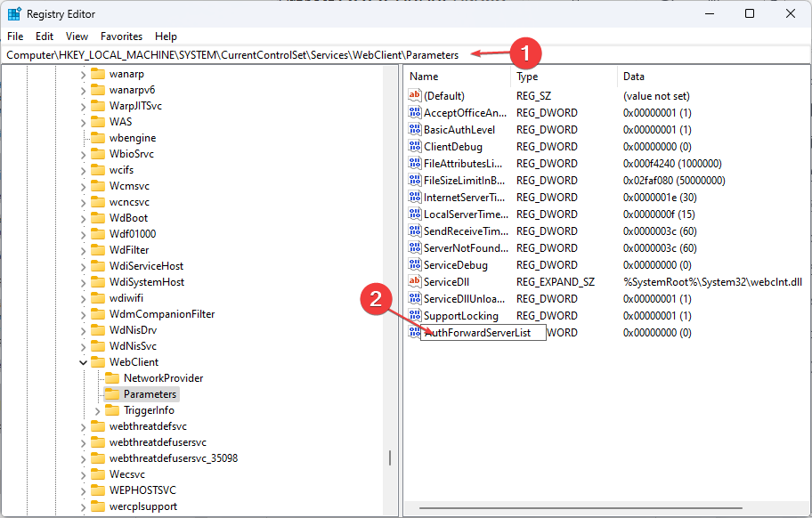Image resolution: width=812 pixels, height=518 pixels.
Task: Click the REG_EXPAND_SZ type cell
Action: (x=556, y=282)
